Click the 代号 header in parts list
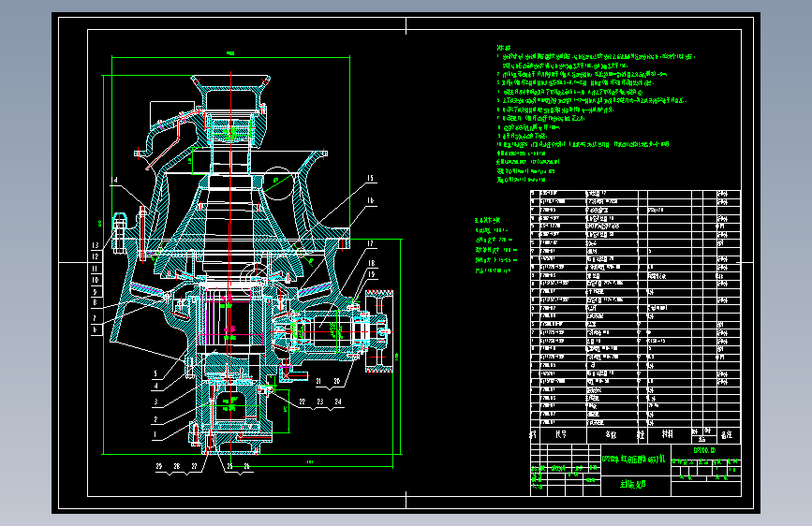 [x=561, y=435]
